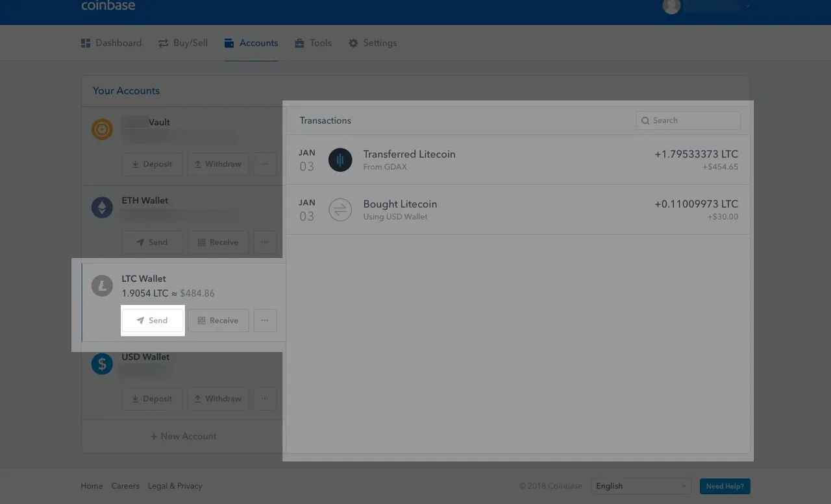Click Send on the ETH Wallet
The height and width of the screenshot is (504, 831).
[x=153, y=242]
